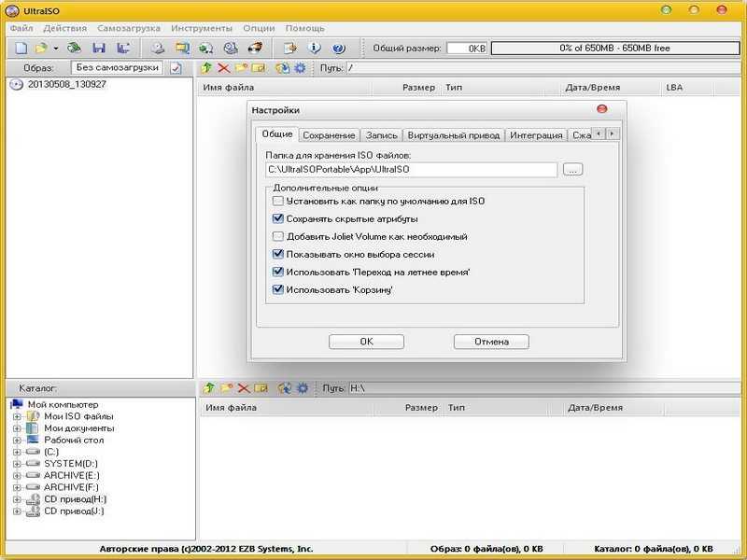Click the New image toolbar icon
The image size is (747, 560).
21,49
